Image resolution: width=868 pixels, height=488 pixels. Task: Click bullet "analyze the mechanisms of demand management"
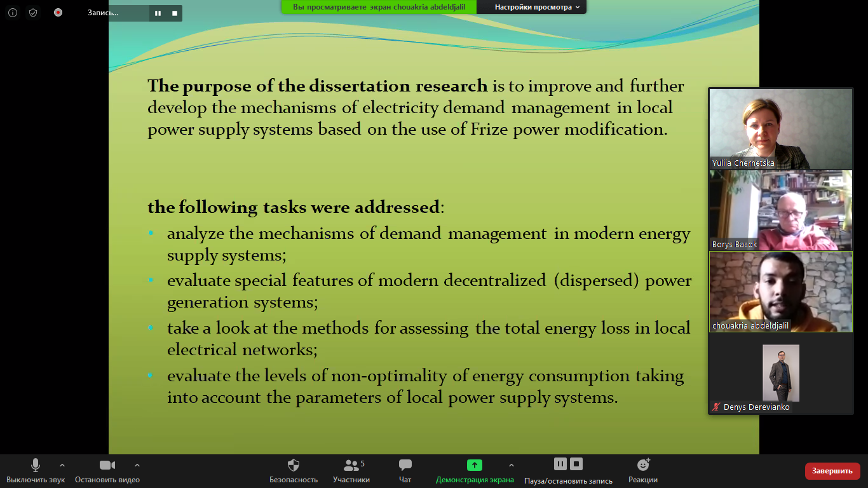[x=429, y=244]
